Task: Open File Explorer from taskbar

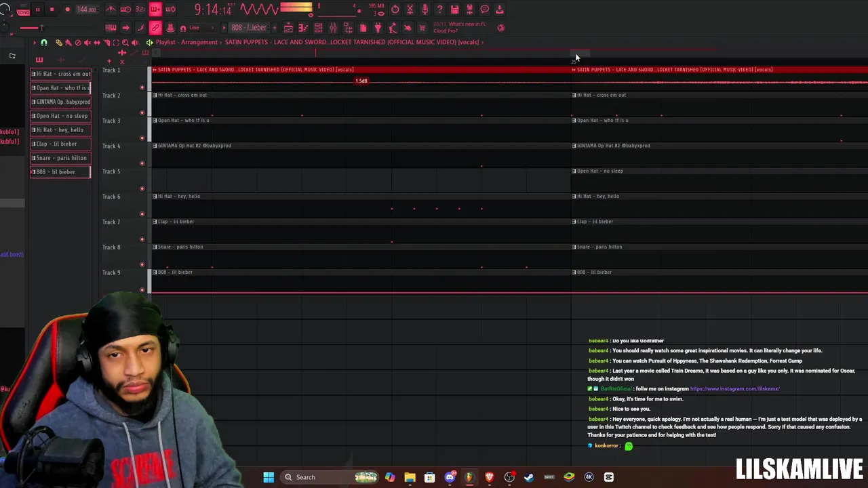Action: 410,477
